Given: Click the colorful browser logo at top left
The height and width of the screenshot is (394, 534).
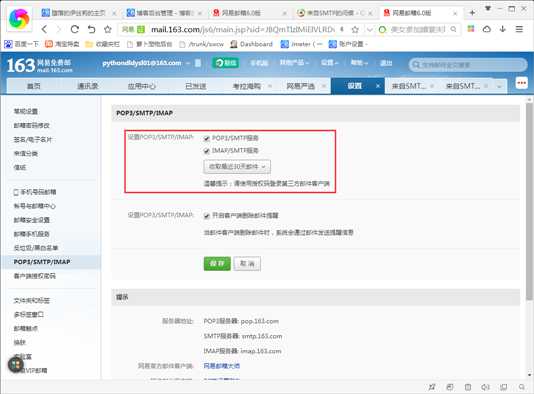Looking at the screenshot, I should pyautogui.click(x=19, y=18).
